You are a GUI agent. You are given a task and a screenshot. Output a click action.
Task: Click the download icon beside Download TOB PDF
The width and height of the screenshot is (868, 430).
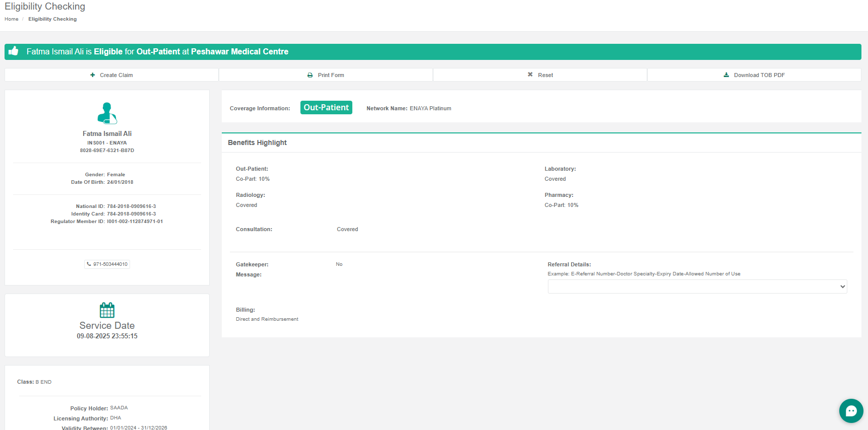[726, 75]
